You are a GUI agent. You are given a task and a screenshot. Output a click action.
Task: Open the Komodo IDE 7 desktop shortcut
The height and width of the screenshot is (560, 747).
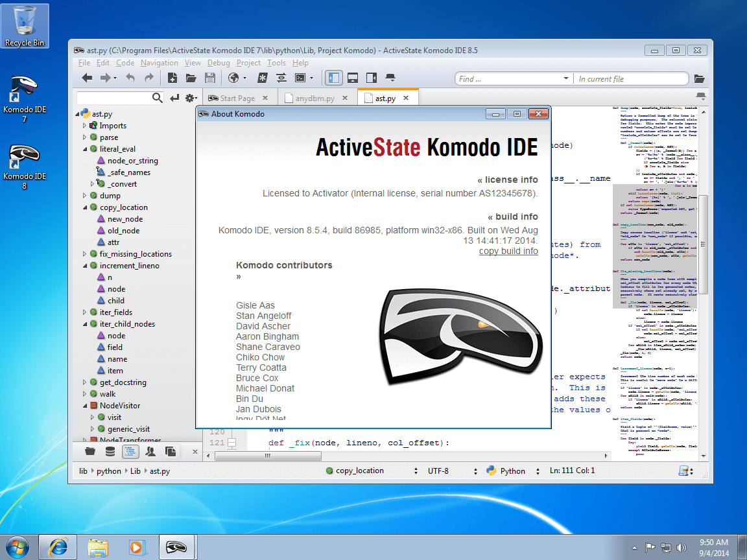click(24, 98)
